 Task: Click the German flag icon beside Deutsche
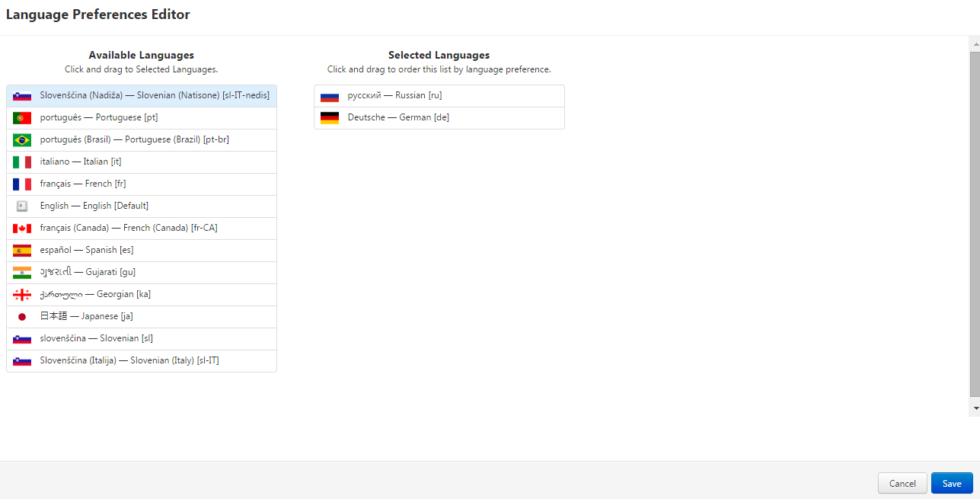pyautogui.click(x=330, y=117)
